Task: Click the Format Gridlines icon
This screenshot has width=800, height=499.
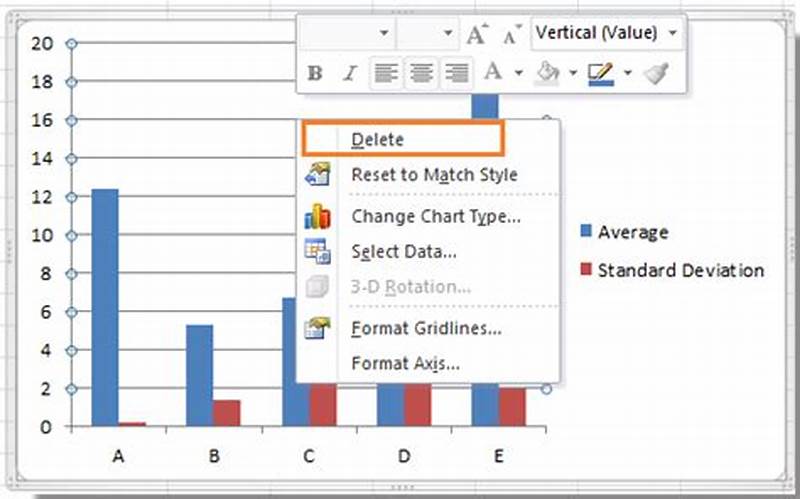Action: (x=317, y=328)
